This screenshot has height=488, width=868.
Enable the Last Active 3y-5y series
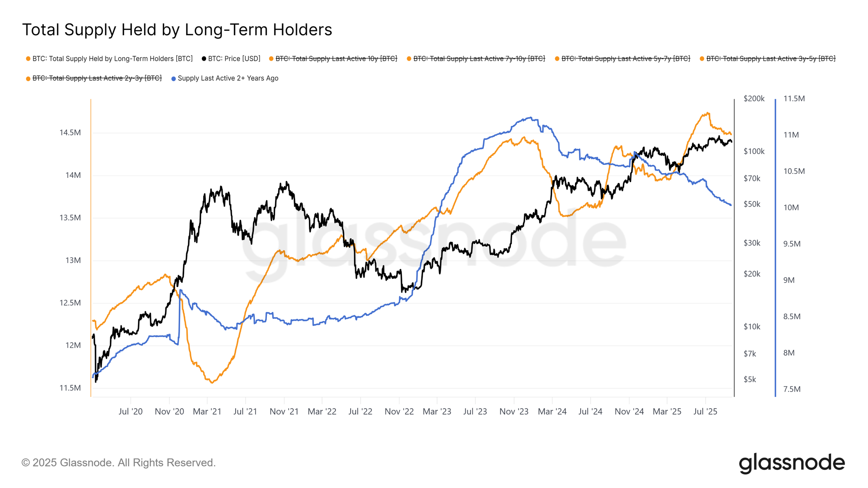[770, 59]
